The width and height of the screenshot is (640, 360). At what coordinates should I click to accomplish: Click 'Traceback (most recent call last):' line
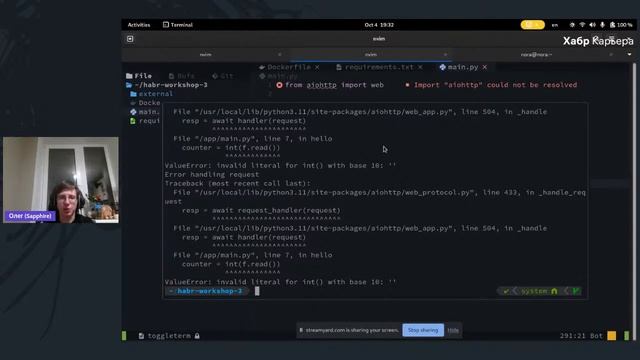238,184
